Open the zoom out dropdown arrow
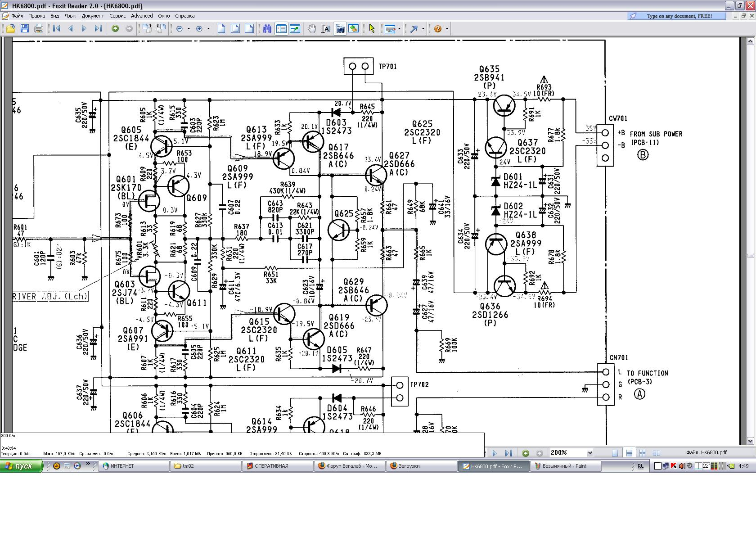 (x=189, y=29)
